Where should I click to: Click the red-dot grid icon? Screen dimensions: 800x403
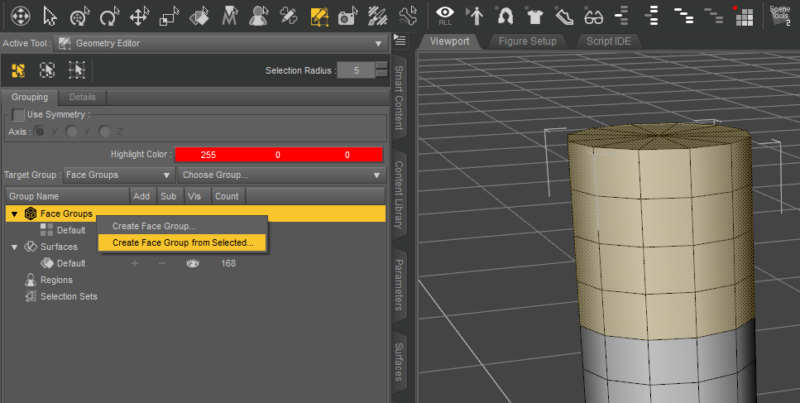point(744,16)
